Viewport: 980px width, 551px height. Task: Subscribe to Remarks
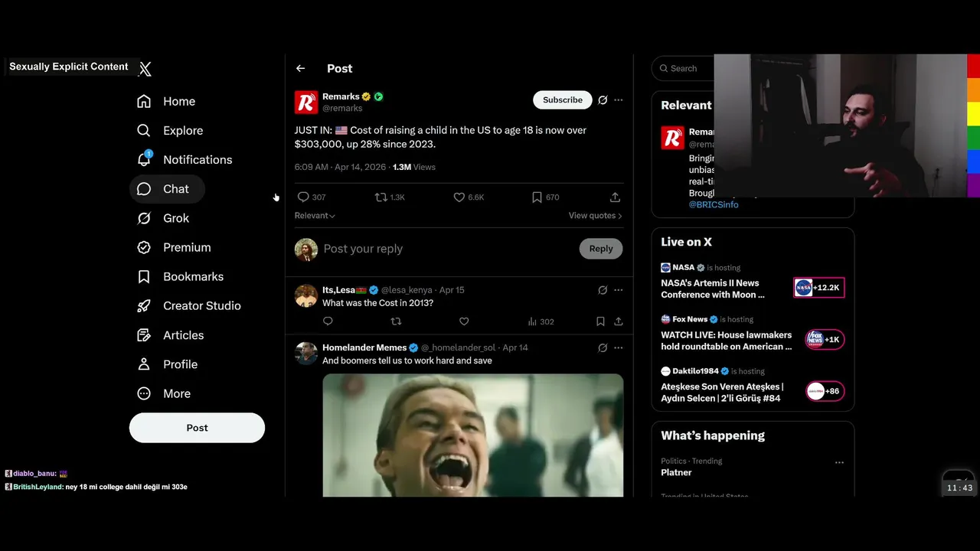click(563, 100)
